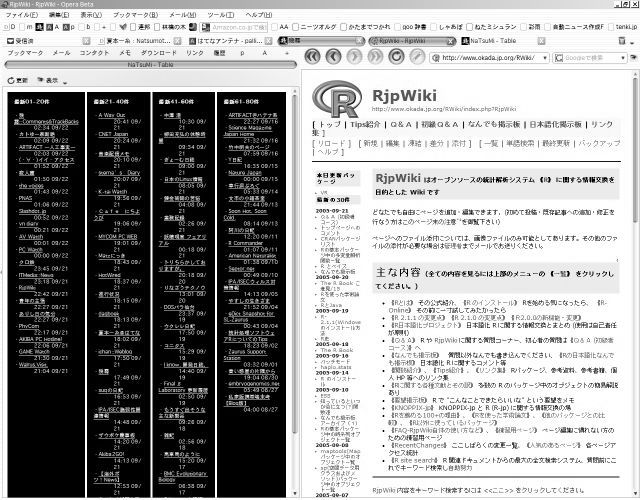This screenshot has height=500, width=640.
Task: Open the 'D' bookmark icon in bookmarks bar
Action: pos(9,27)
